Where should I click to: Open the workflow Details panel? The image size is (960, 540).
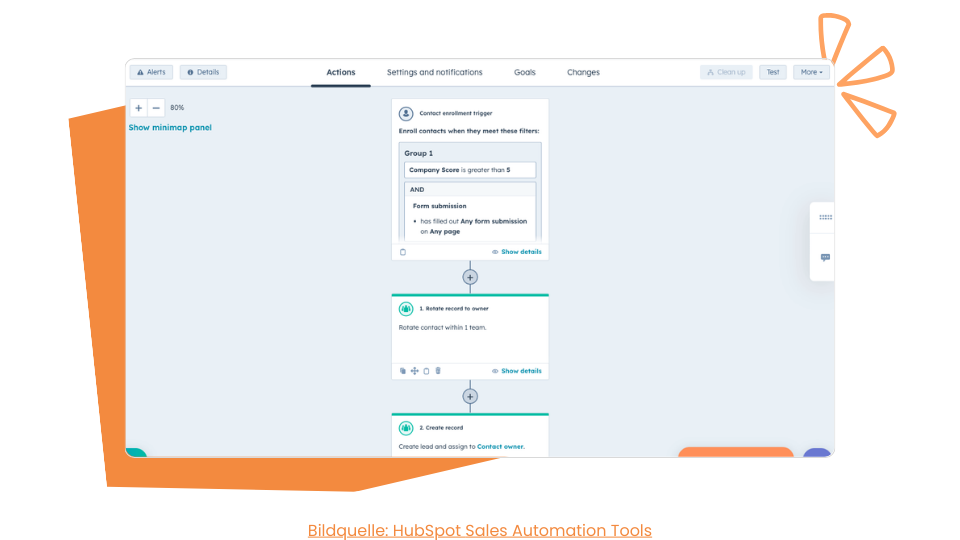pos(203,72)
